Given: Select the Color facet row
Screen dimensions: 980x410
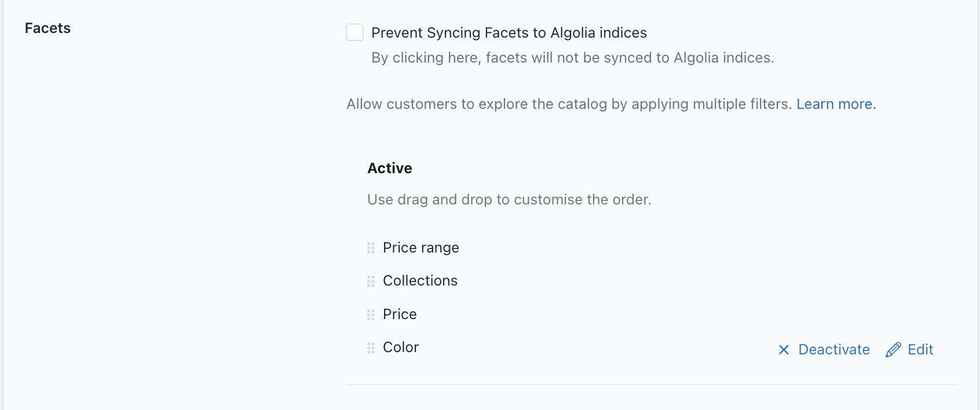Looking at the screenshot, I should [x=651, y=347].
